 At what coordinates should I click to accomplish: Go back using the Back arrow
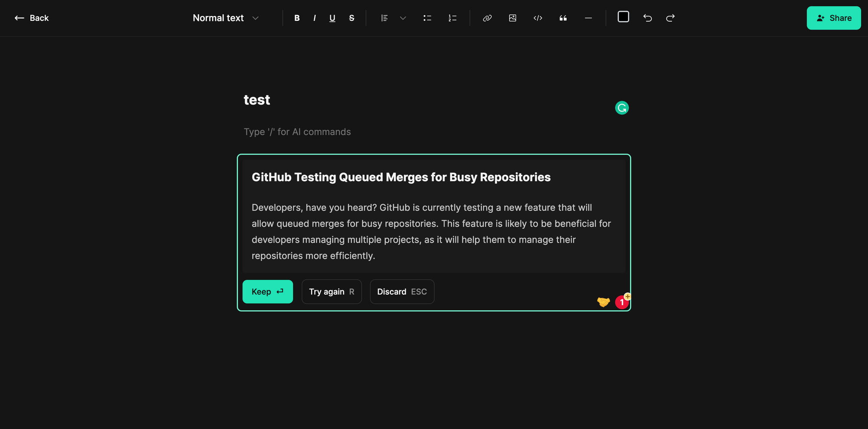tap(32, 18)
